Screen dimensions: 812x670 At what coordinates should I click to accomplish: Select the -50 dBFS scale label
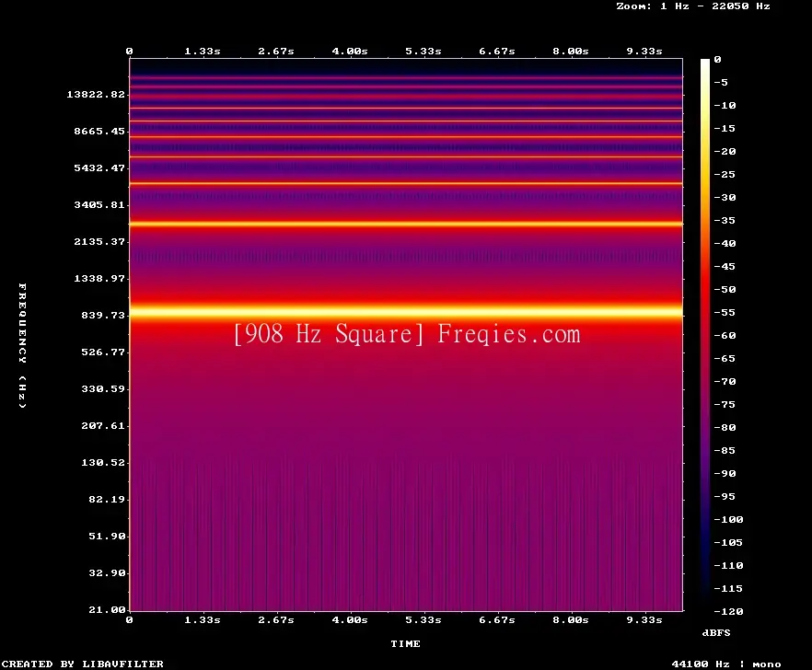tap(725, 289)
